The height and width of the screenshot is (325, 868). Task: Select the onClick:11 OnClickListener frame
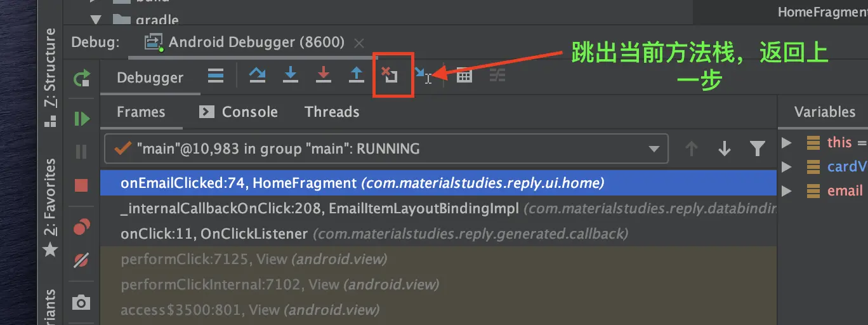tap(438, 234)
